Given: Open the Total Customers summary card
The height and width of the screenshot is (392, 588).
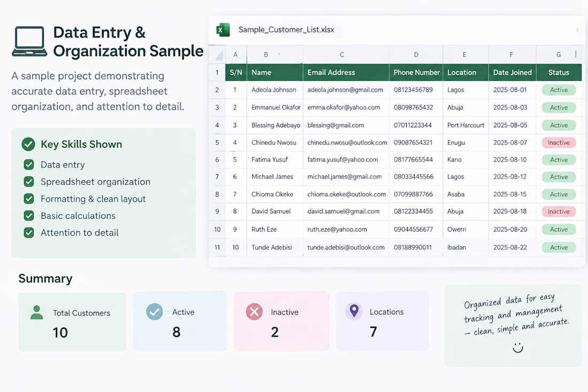Looking at the screenshot, I should pos(72,322).
